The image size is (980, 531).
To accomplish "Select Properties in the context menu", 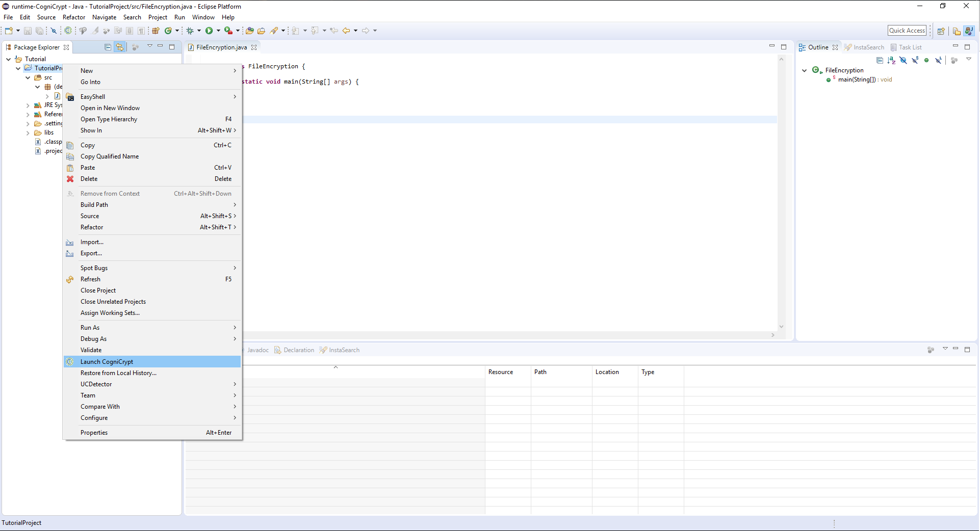I will click(x=152, y=433).
